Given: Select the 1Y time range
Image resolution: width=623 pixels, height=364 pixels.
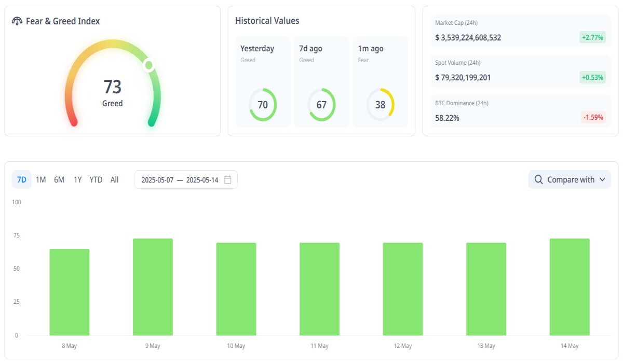Looking at the screenshot, I should (78, 179).
